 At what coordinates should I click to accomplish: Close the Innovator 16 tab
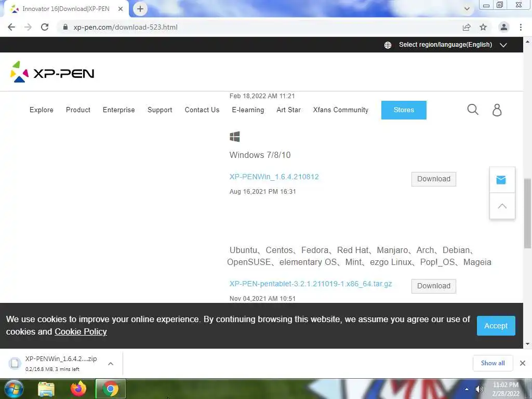click(x=121, y=9)
